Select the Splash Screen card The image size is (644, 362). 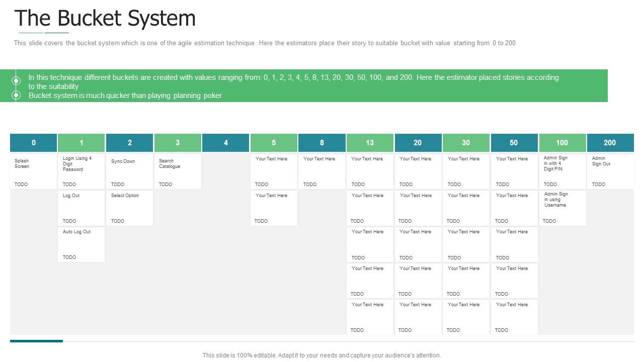pos(33,171)
